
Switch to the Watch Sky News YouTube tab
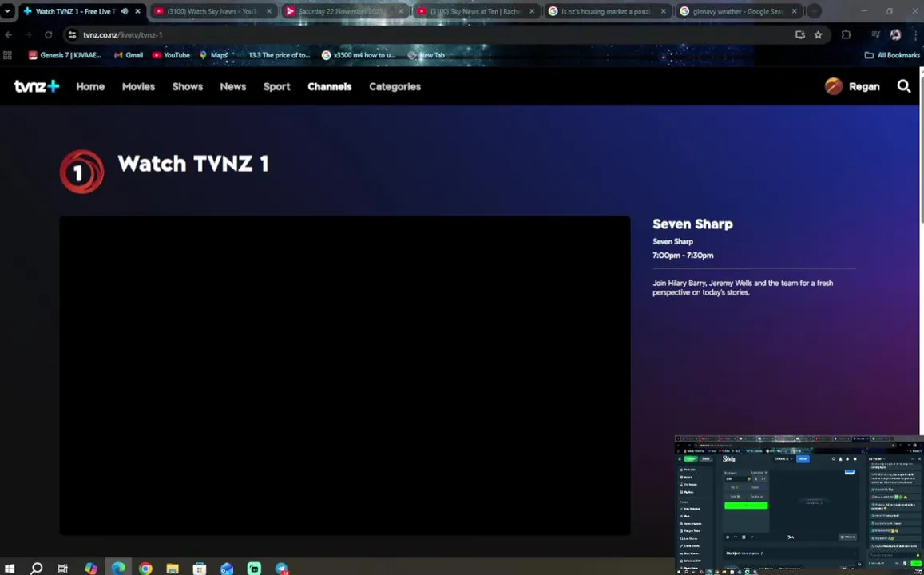[x=213, y=11]
